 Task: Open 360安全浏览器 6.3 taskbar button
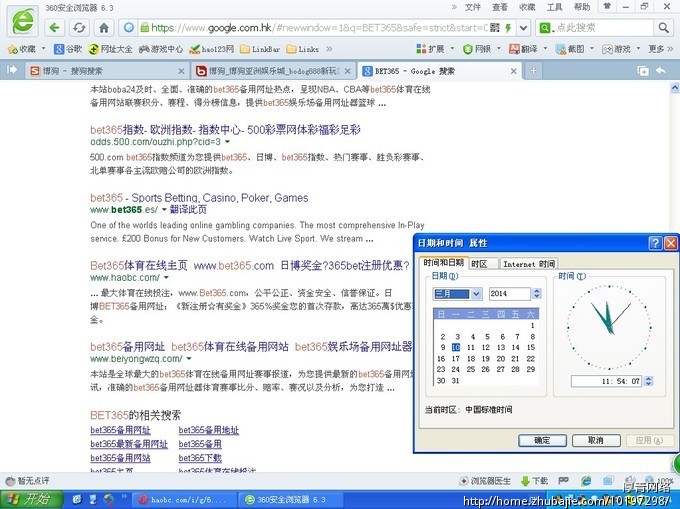[289, 500]
